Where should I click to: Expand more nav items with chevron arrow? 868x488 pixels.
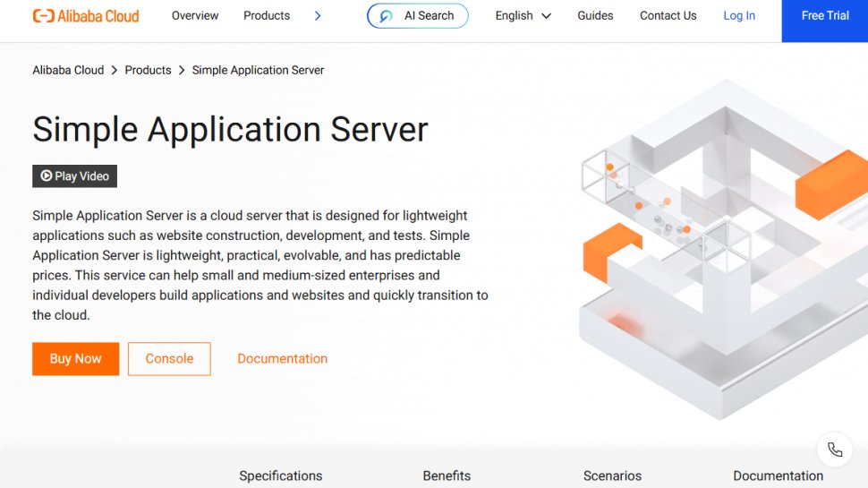tap(318, 16)
